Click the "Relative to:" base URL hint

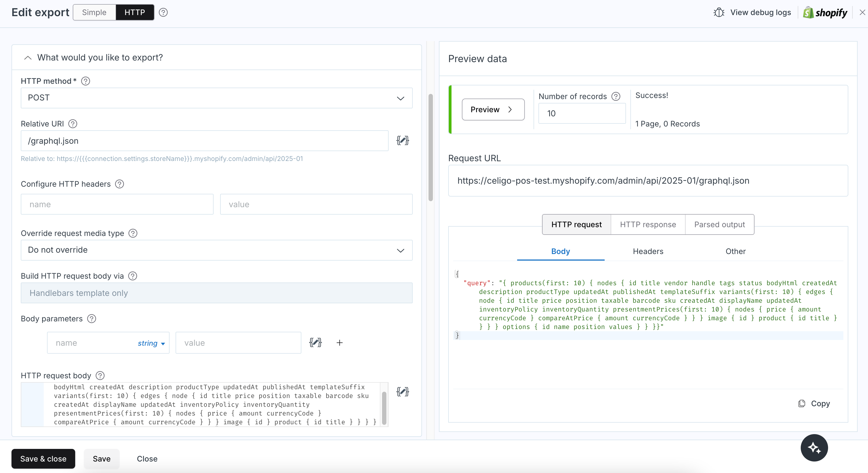(162, 158)
